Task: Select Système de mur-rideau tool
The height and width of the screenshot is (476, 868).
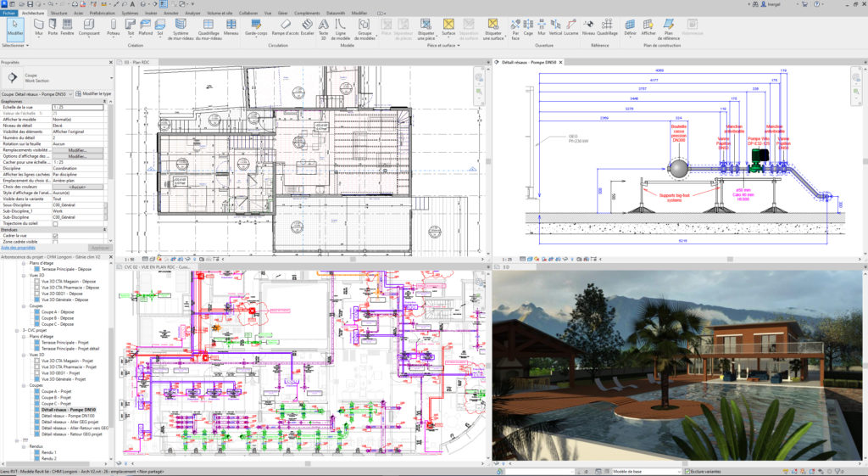Action: click(x=181, y=29)
